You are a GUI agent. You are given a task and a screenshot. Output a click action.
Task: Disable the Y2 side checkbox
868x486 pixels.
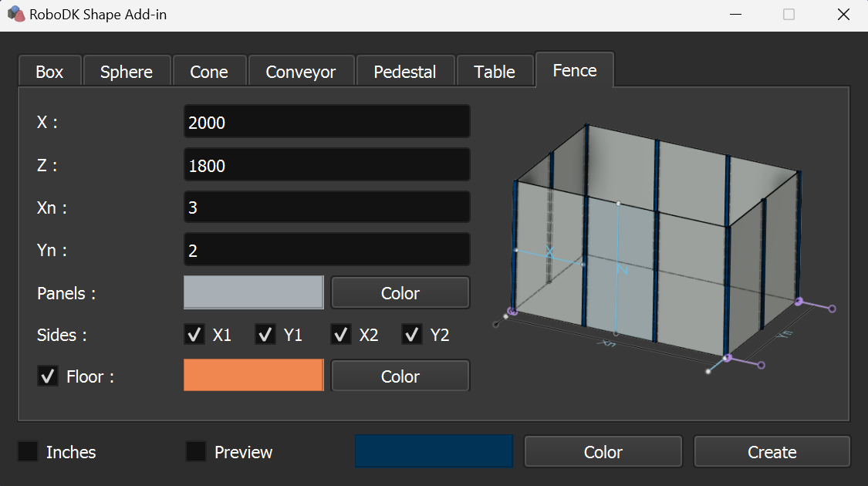pyautogui.click(x=412, y=335)
